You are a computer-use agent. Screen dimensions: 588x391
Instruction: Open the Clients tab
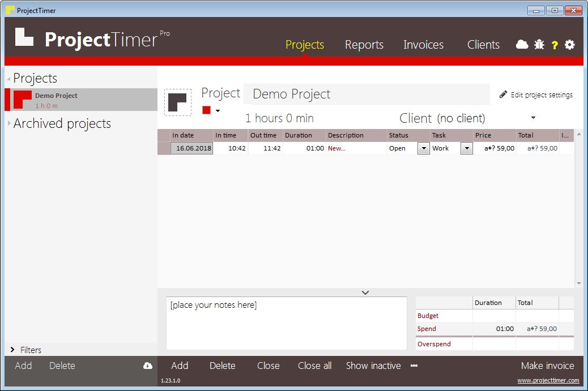pyautogui.click(x=483, y=45)
